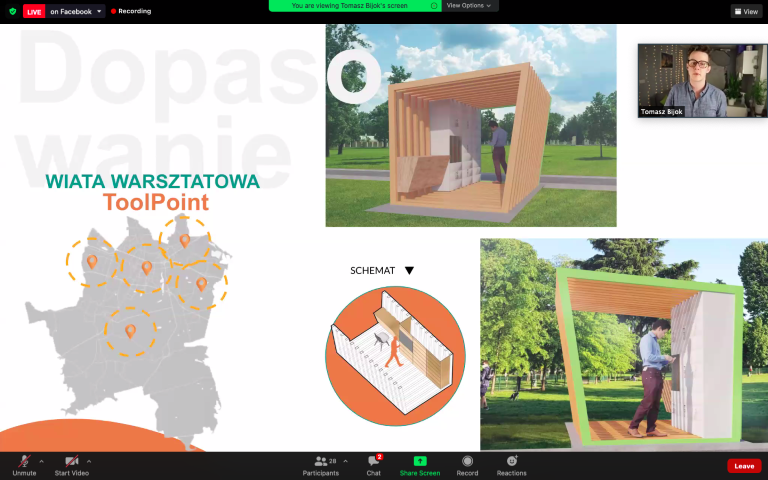The height and width of the screenshot is (480, 768).
Task: Click the red LIVE badge
Action: pos(34,11)
